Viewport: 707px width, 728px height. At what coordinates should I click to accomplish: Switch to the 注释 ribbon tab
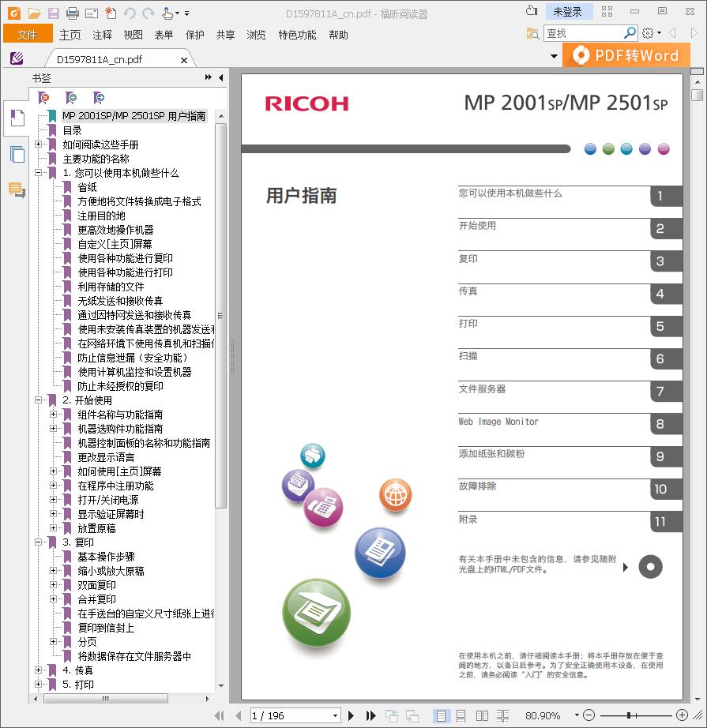[102, 35]
